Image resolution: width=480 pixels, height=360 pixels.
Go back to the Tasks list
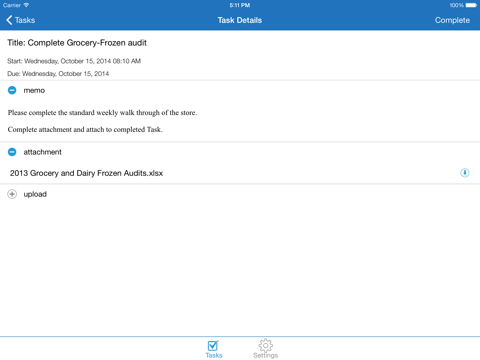click(21, 20)
